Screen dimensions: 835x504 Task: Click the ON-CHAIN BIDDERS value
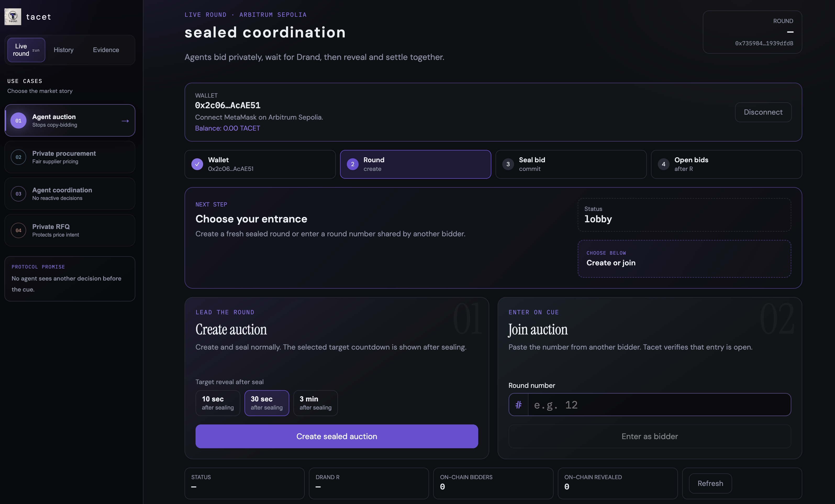(x=442, y=487)
